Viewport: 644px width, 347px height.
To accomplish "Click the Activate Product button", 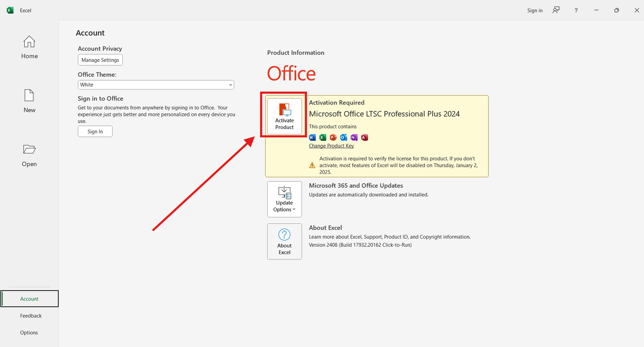I will pos(284,116).
